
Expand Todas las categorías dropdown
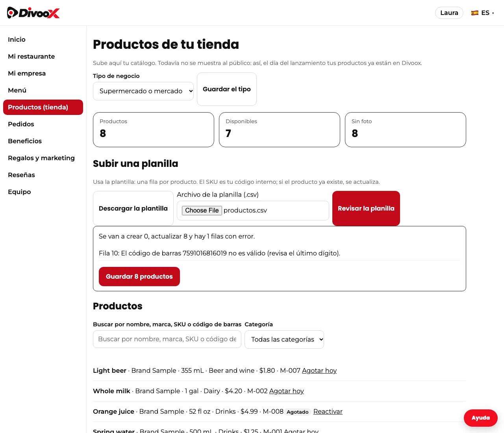[284, 339]
